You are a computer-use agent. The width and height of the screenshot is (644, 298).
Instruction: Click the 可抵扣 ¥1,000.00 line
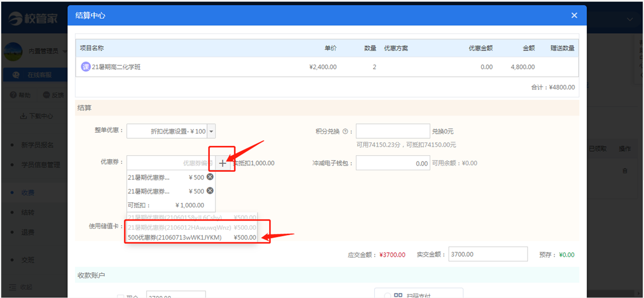point(166,205)
